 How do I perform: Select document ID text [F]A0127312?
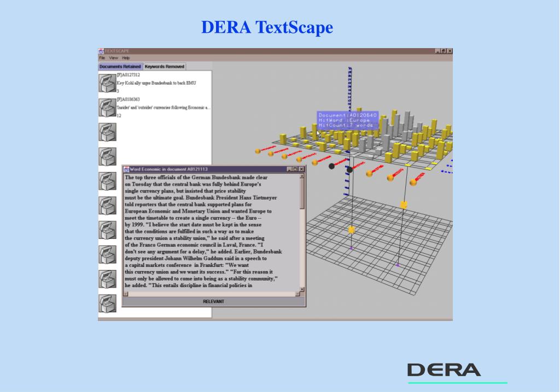coord(128,75)
